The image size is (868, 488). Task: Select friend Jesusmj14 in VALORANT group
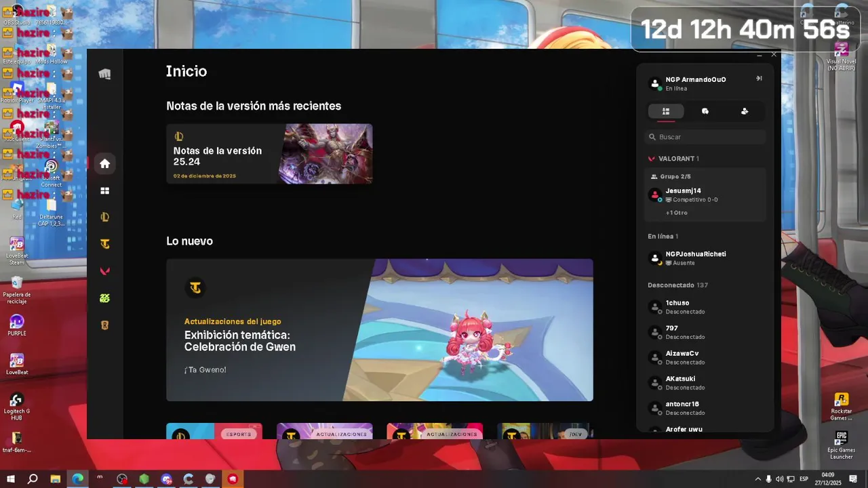705,195
